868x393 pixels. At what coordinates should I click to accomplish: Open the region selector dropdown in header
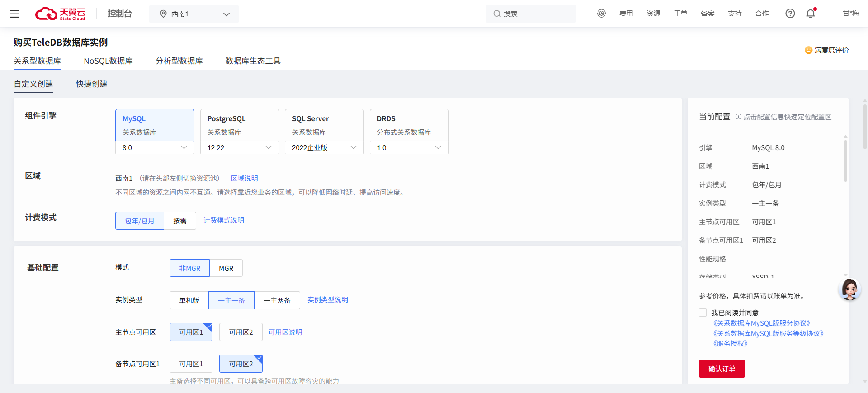coord(194,14)
